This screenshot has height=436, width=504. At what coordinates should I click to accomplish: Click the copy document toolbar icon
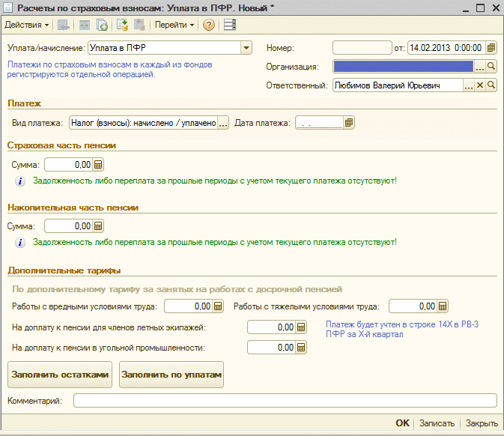point(102,25)
